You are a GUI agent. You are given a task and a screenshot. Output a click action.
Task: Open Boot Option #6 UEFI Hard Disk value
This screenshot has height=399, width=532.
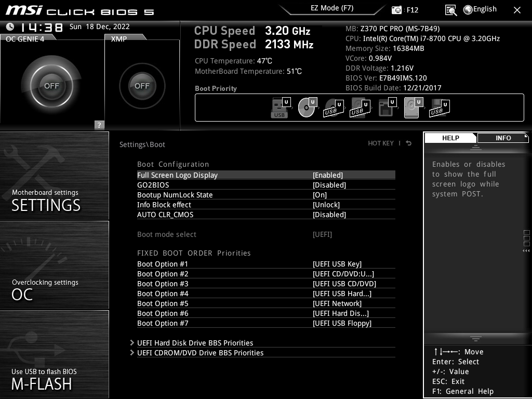tap(341, 313)
